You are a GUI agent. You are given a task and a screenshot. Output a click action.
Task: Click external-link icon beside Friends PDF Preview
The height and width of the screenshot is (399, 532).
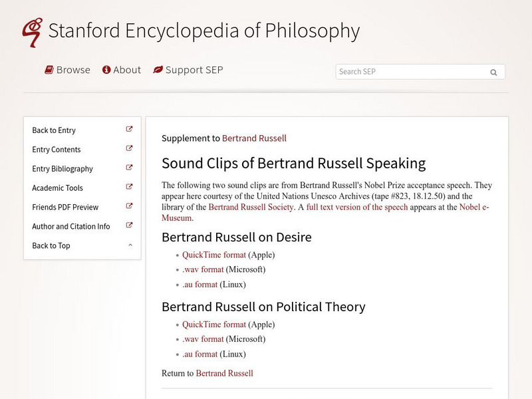(130, 207)
